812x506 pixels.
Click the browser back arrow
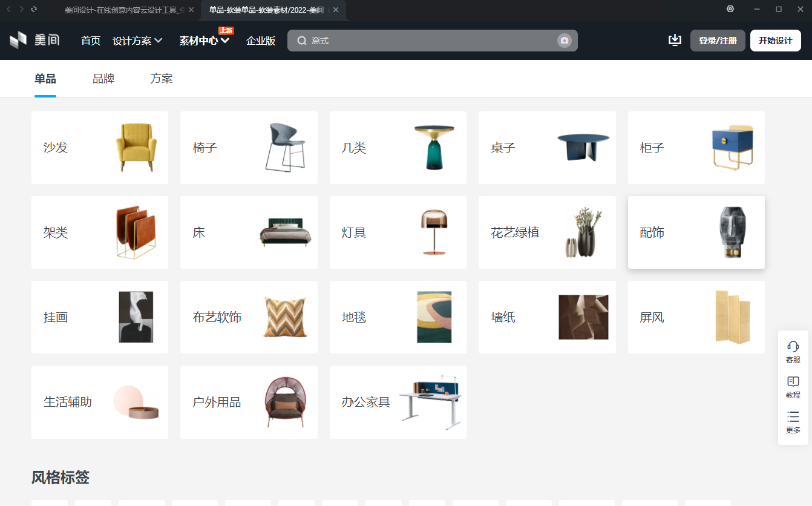[x=7, y=10]
